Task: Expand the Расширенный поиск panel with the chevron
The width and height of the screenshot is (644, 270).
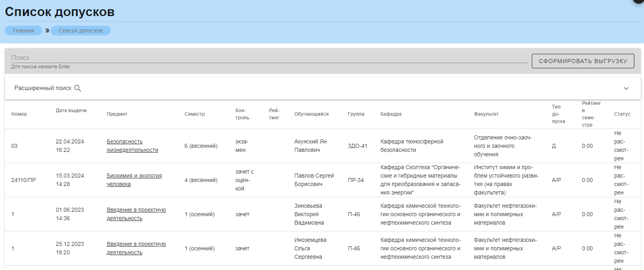Action: (x=626, y=88)
